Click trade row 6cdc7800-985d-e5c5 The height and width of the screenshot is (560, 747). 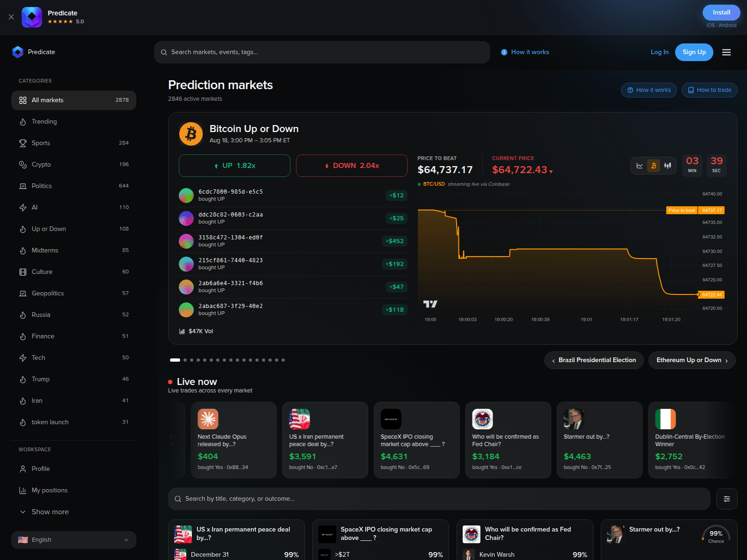tap(293, 196)
